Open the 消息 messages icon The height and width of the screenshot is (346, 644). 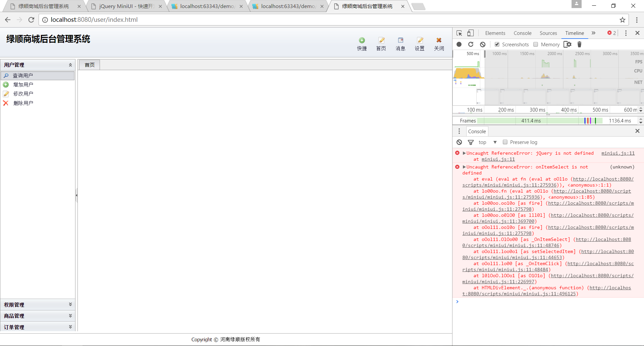[400, 44]
